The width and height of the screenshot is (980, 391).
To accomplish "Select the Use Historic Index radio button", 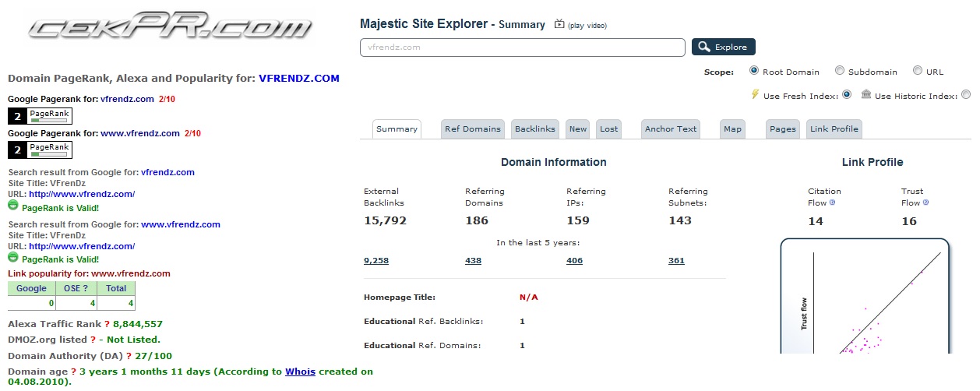I will 966,95.
